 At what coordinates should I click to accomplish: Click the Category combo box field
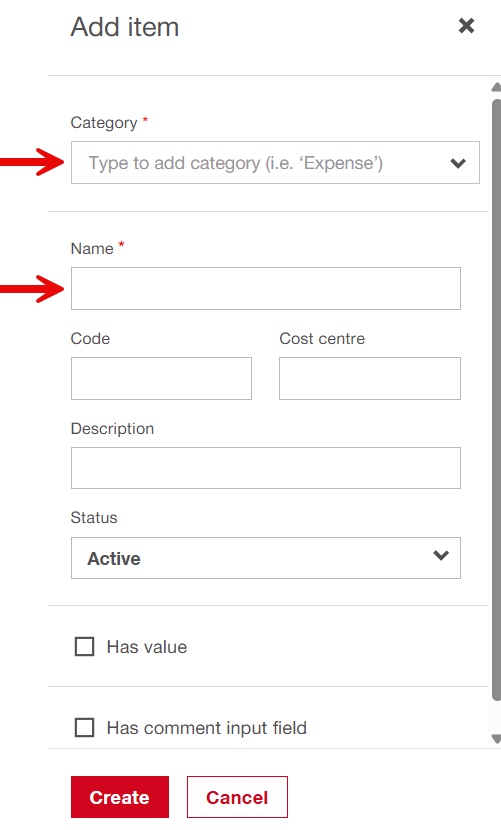coord(275,163)
